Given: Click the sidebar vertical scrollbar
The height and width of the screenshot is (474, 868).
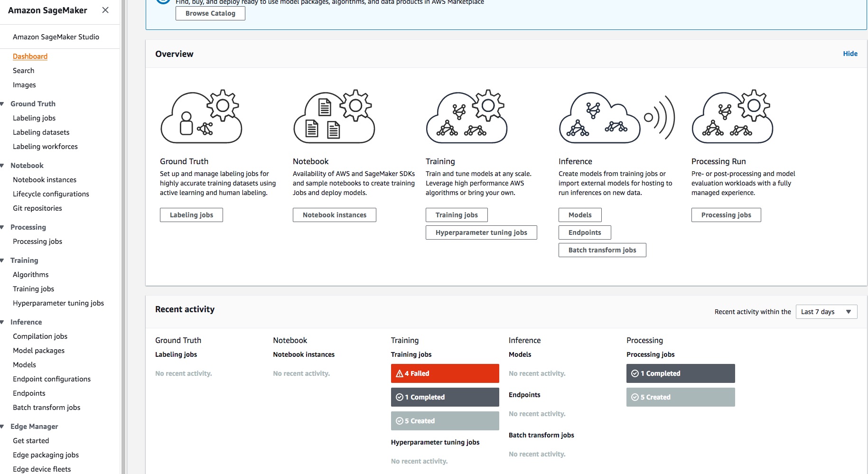Looking at the screenshot, I should pos(123,237).
